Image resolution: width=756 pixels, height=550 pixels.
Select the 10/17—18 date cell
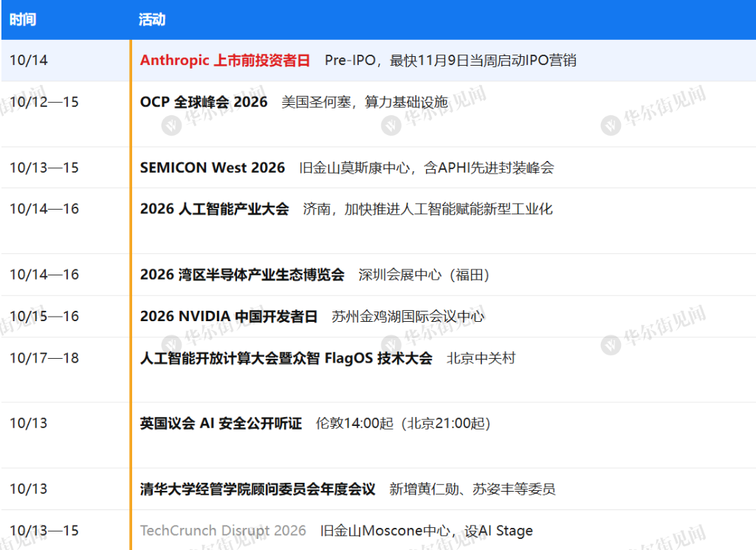[44, 358]
